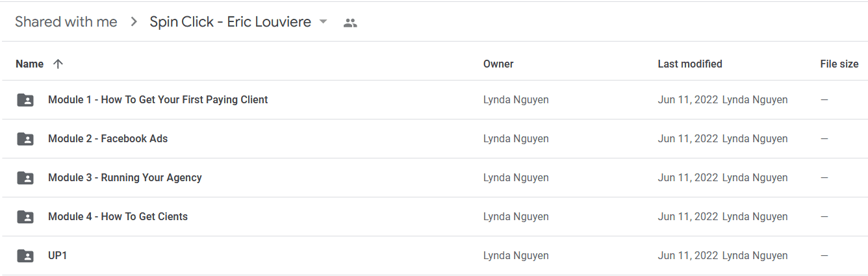Viewport: 868px width, 276px height.
Task: Click the breadcrumb chevron separator arrow
Action: (134, 22)
